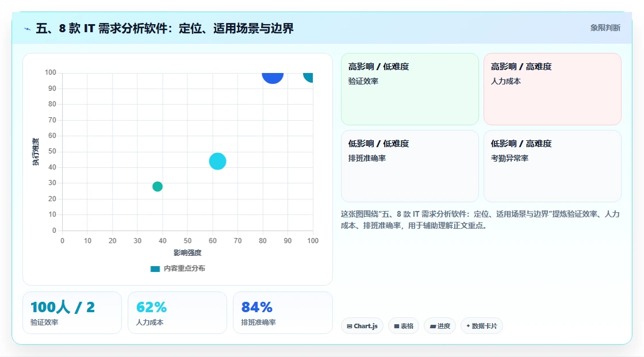Screen dimensions: 644x357
Task: Click the 84% 排班准确率 data card
Action: (282, 313)
